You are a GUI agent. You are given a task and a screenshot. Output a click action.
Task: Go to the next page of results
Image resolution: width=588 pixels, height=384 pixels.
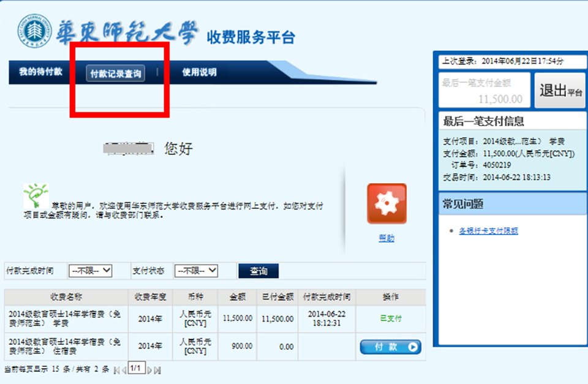click(x=149, y=371)
